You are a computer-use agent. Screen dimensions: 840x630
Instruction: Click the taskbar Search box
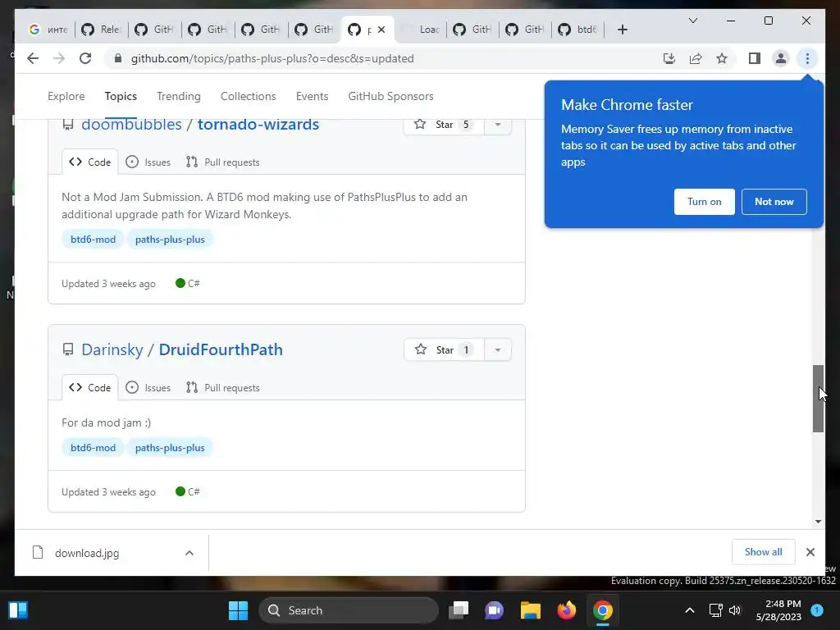pyautogui.click(x=349, y=610)
